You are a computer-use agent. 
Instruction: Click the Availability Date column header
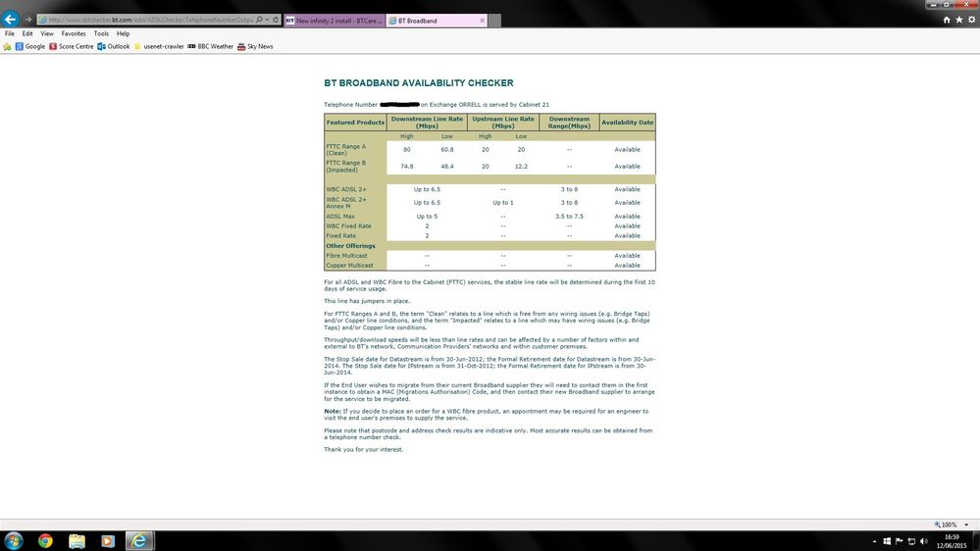pos(628,123)
